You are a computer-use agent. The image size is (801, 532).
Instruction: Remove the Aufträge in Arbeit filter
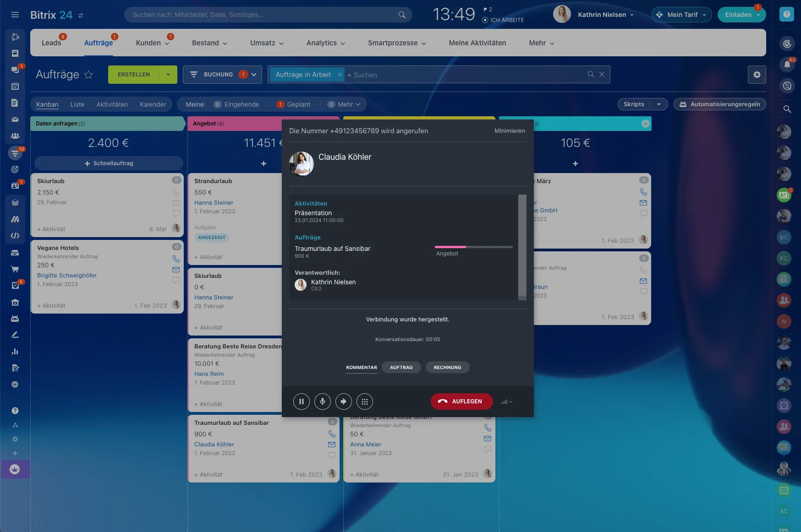point(340,75)
